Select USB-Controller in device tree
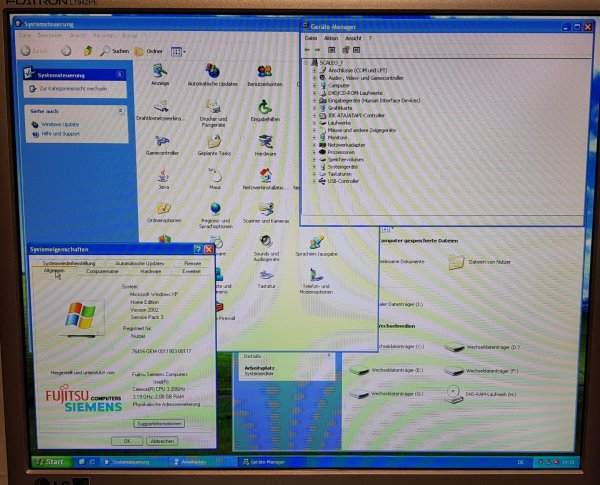The width and height of the screenshot is (600, 485). 343,181
